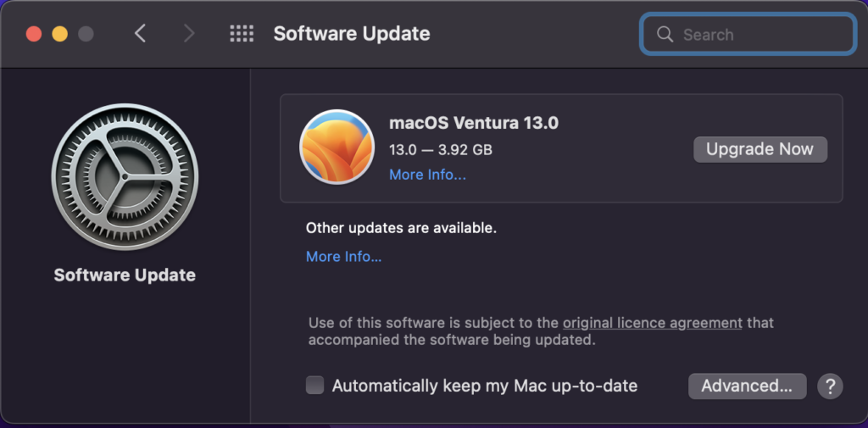Click the macOS Ventura 13.0 update title

coord(474,123)
